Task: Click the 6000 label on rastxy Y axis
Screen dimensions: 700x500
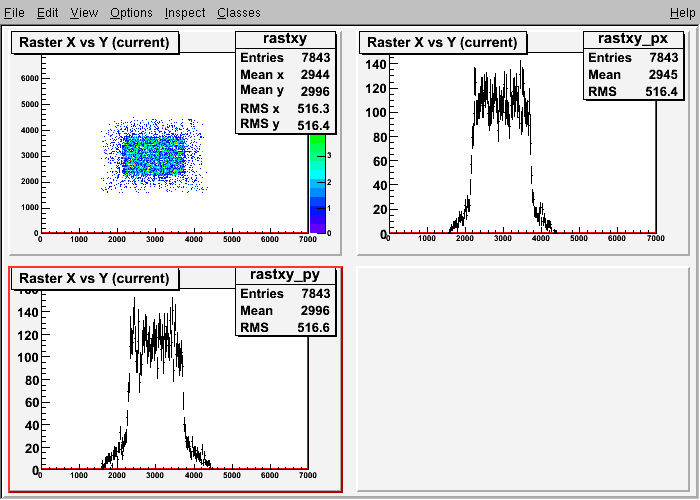Action: click(29, 78)
